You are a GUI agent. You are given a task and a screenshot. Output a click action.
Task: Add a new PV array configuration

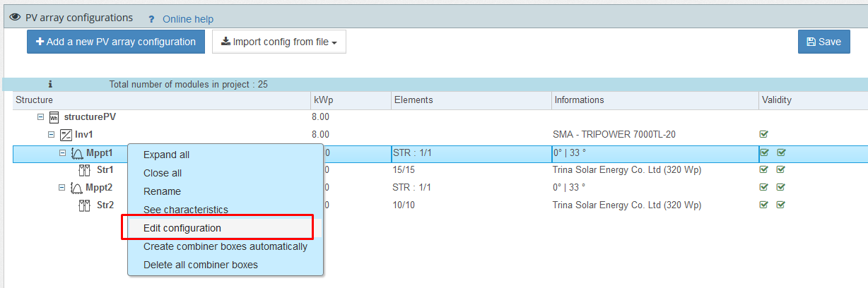(116, 42)
